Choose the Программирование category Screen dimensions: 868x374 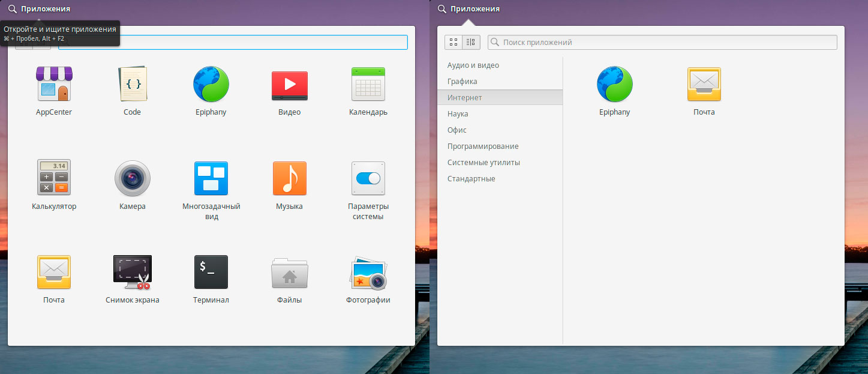(483, 146)
